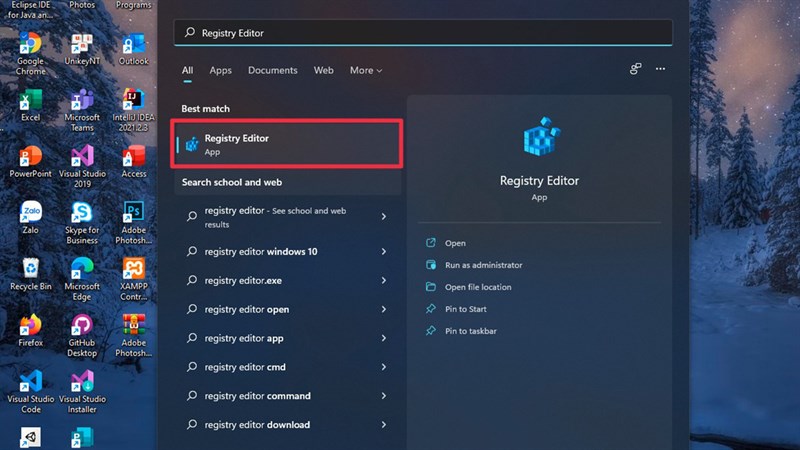The image size is (800, 450).
Task: Expand arrow for 'See school and web results'
Action: tap(384, 217)
